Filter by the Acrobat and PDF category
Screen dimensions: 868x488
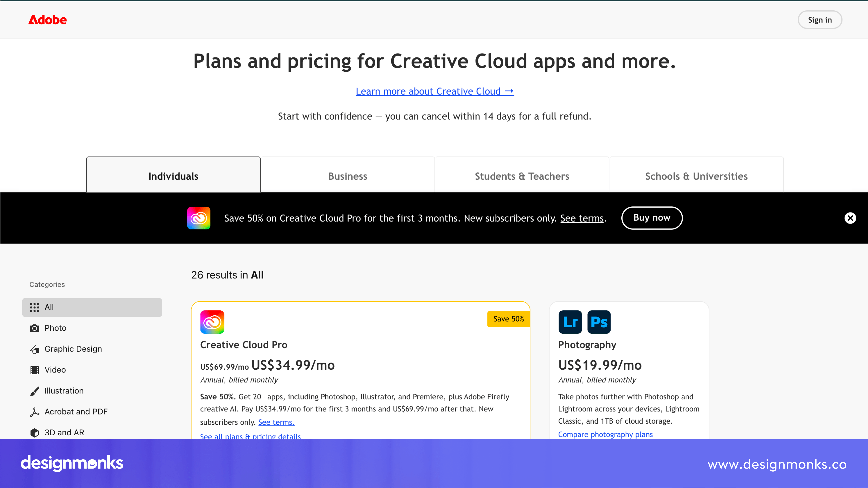click(x=92, y=412)
